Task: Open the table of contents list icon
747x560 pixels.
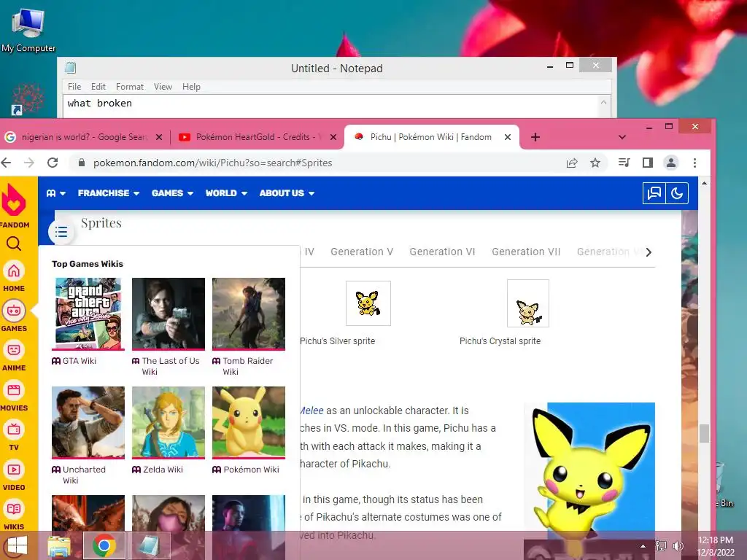Action: (61, 232)
